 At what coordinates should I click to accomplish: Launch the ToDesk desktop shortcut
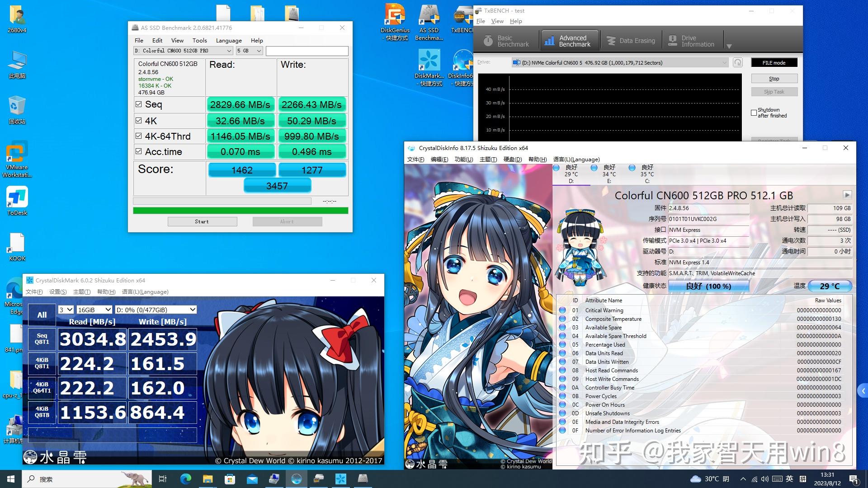[x=17, y=201]
